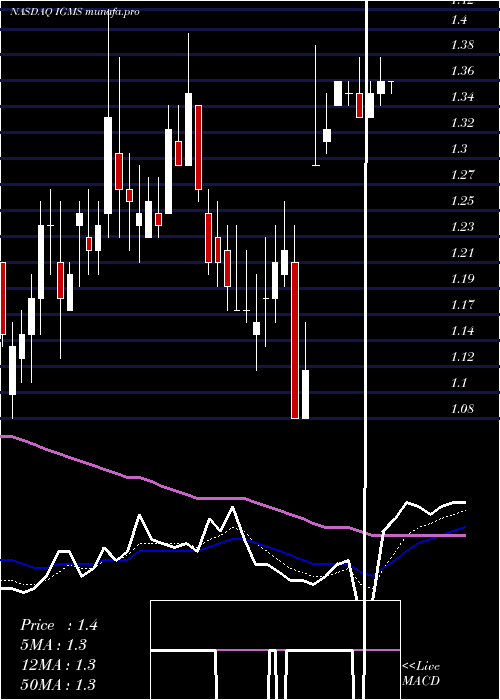Viewport: 500px width, 700px height.
Task: Select the 1.32 price axis label
Action: (462, 123)
